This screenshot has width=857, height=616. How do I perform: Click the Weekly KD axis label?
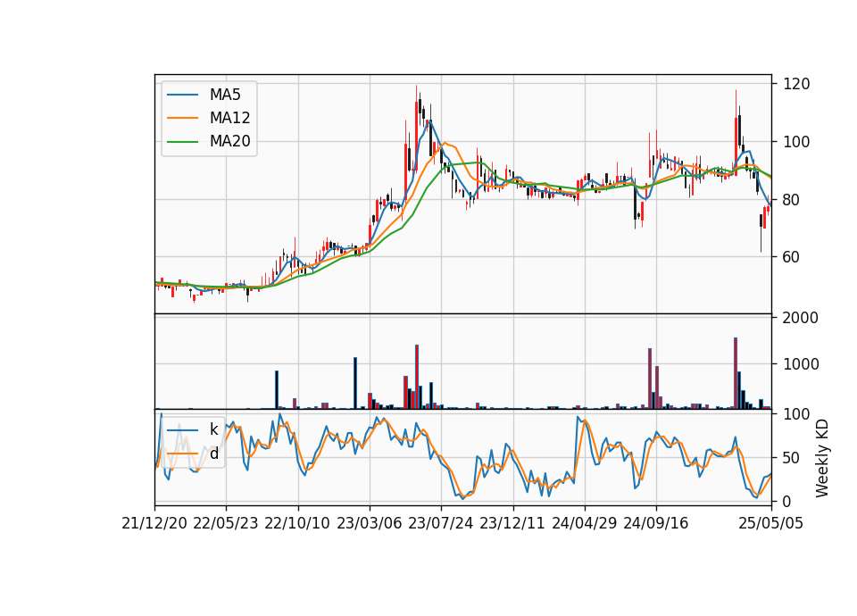821,458
